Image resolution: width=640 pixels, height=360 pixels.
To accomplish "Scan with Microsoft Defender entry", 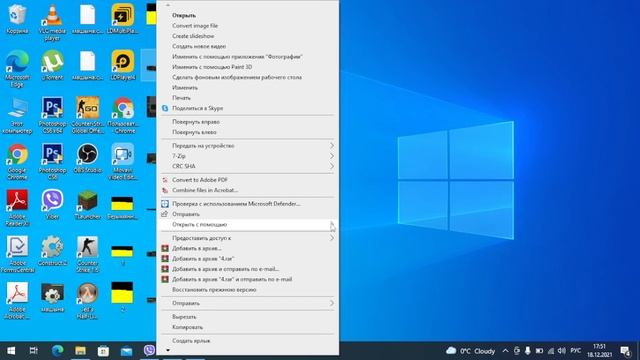I will [x=248, y=203].
